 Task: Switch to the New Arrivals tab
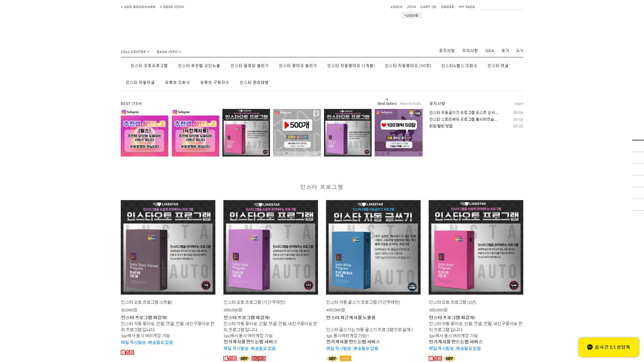(410, 104)
